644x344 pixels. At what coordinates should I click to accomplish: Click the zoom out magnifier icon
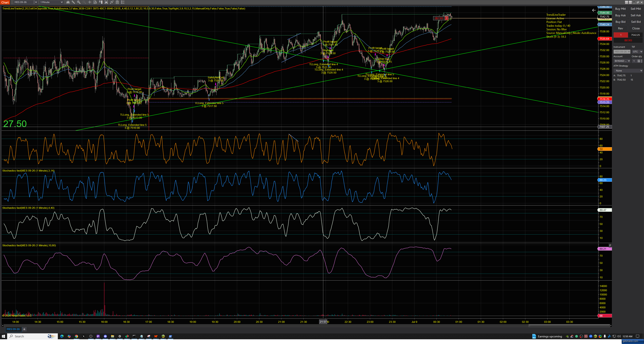pyautogui.click(x=84, y=2)
